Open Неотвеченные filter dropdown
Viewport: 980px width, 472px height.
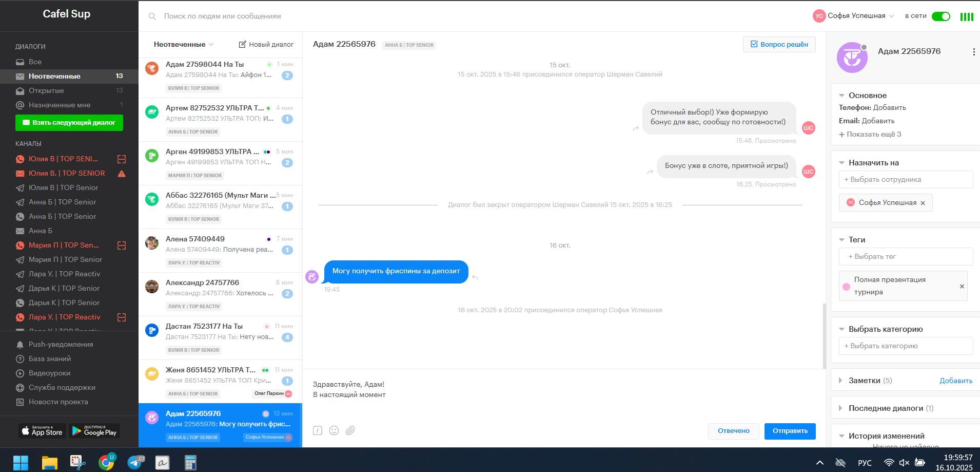coord(184,45)
